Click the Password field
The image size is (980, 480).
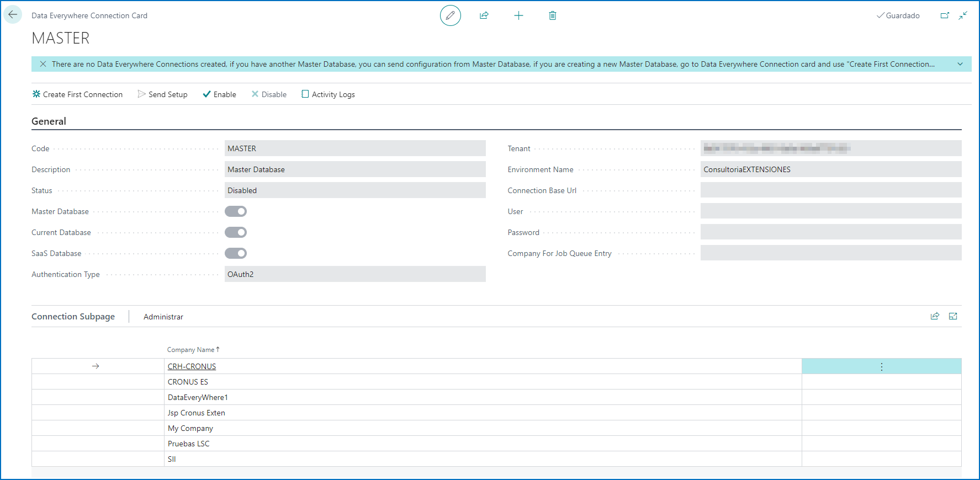pyautogui.click(x=831, y=232)
